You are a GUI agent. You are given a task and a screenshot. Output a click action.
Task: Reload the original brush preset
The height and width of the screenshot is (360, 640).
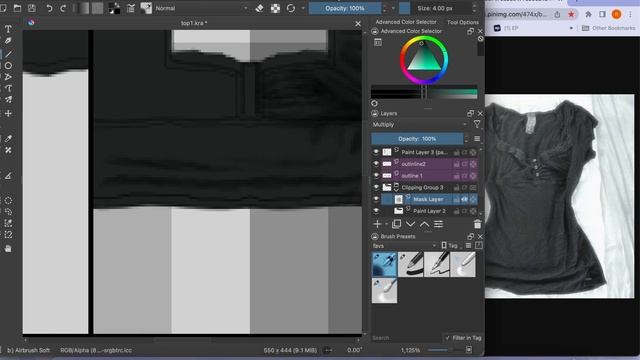coord(291,8)
